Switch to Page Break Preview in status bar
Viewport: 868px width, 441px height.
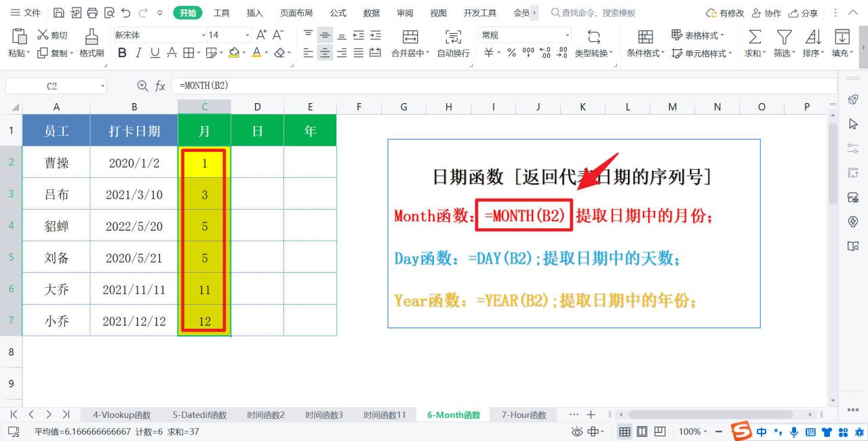[x=659, y=432]
